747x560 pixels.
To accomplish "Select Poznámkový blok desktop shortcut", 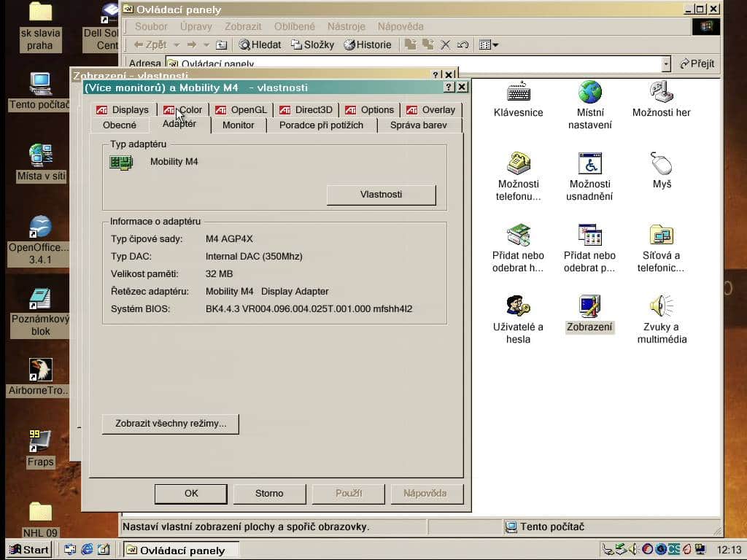I will click(x=40, y=312).
